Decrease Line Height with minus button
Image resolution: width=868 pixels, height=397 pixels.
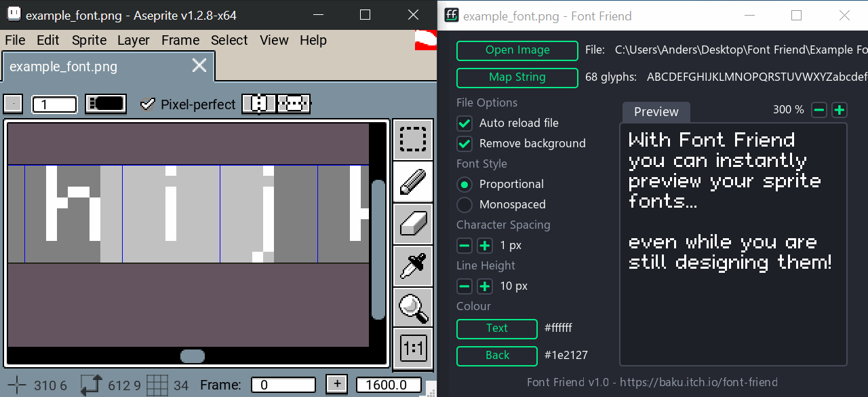click(x=465, y=286)
